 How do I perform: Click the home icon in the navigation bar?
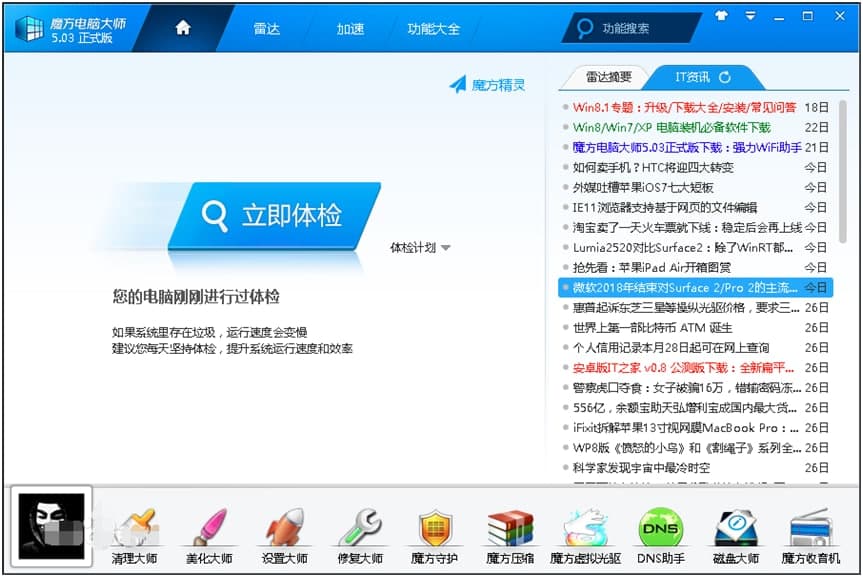(183, 29)
